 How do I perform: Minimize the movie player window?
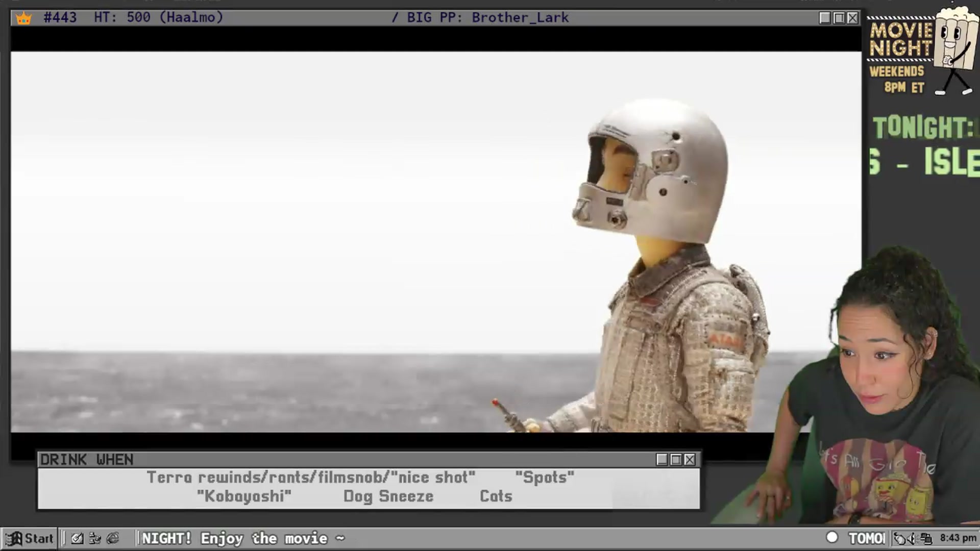825,18
